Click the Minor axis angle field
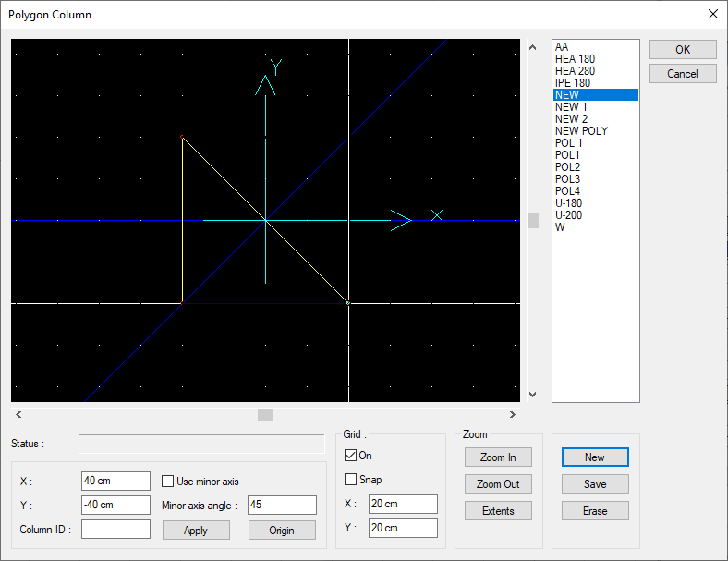Screen dimensions: 728x561 [282, 506]
